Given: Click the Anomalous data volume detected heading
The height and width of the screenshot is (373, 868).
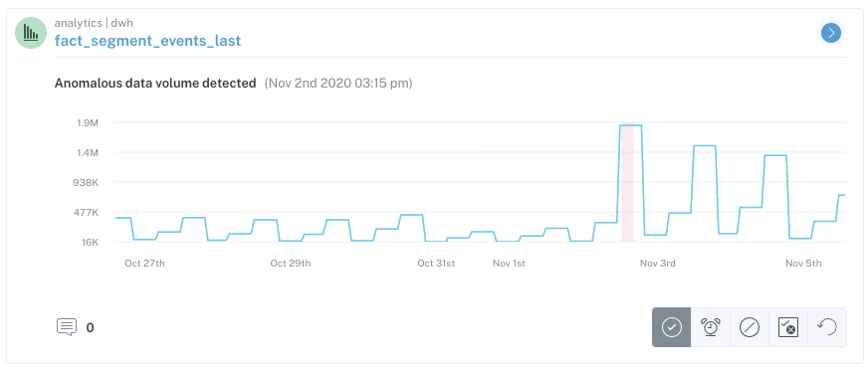Looking at the screenshot, I should [155, 84].
